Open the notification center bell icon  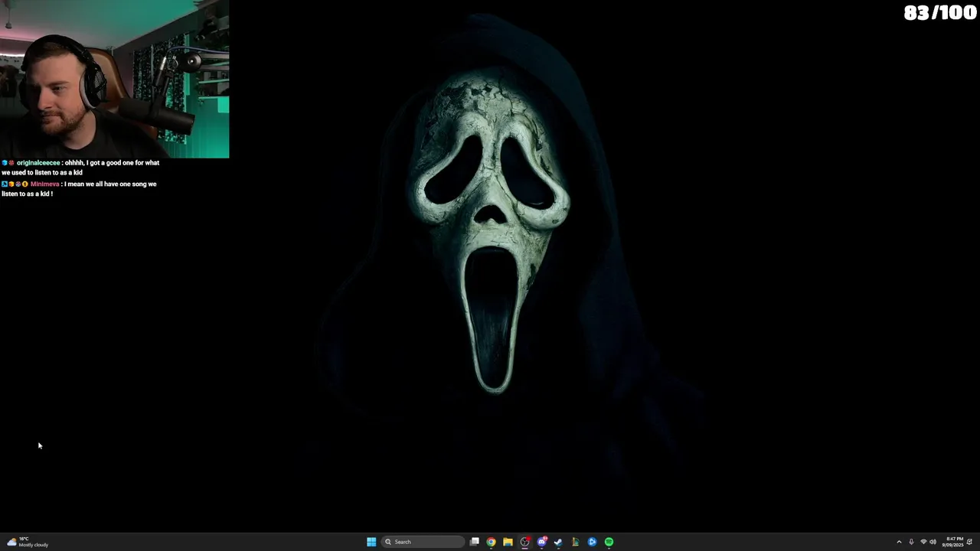(x=969, y=542)
